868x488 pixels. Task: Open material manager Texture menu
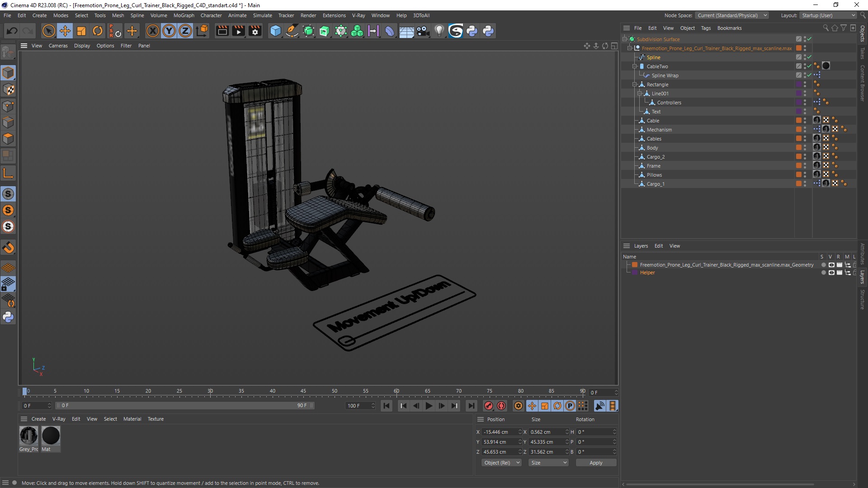(x=156, y=419)
